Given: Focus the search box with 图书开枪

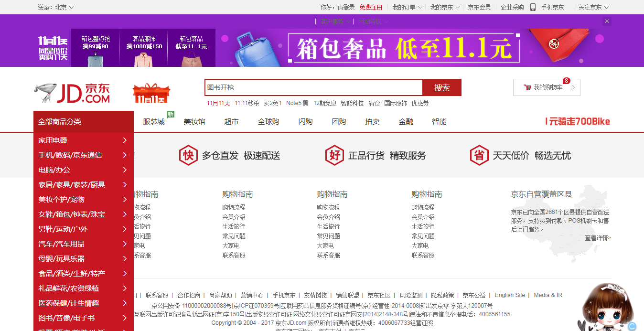Looking at the screenshot, I should (x=314, y=87).
